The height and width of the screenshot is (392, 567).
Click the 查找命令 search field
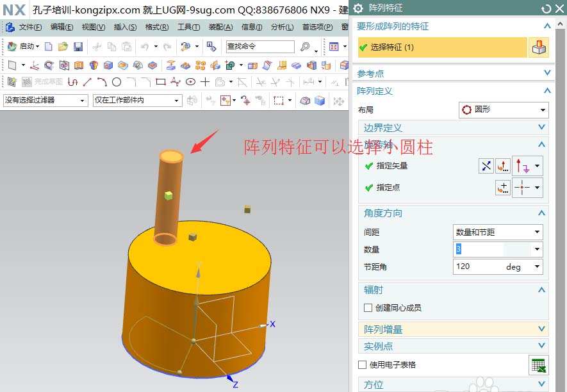coord(260,46)
